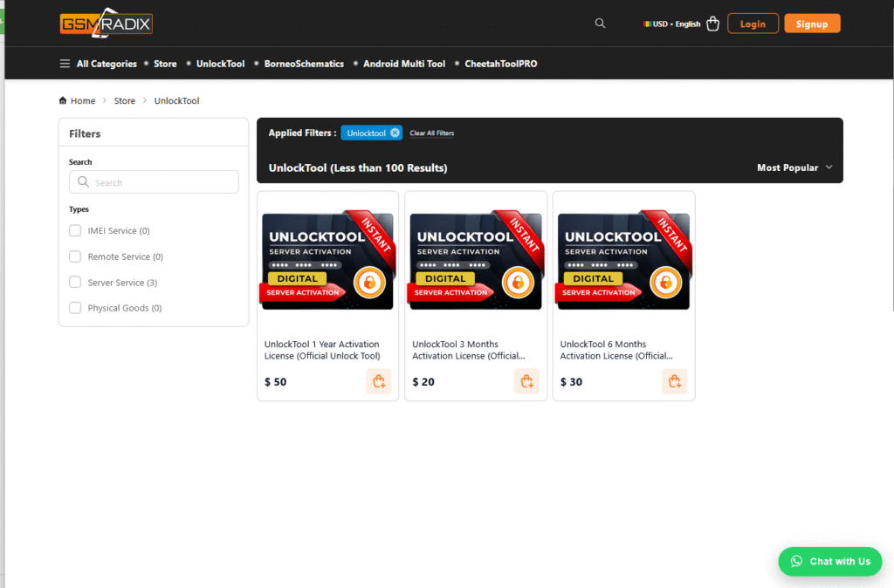
Task: Enable the IMEI Service checkbox
Action: click(x=75, y=231)
